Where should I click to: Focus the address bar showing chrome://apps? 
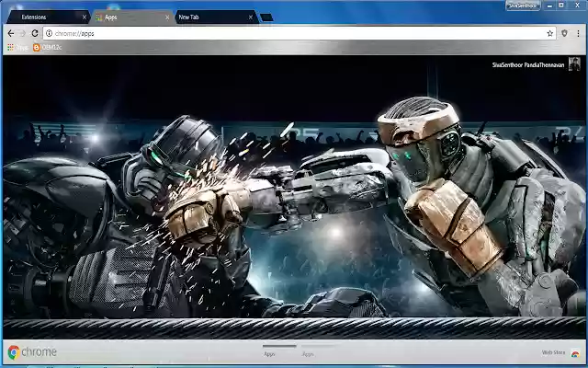[298, 33]
